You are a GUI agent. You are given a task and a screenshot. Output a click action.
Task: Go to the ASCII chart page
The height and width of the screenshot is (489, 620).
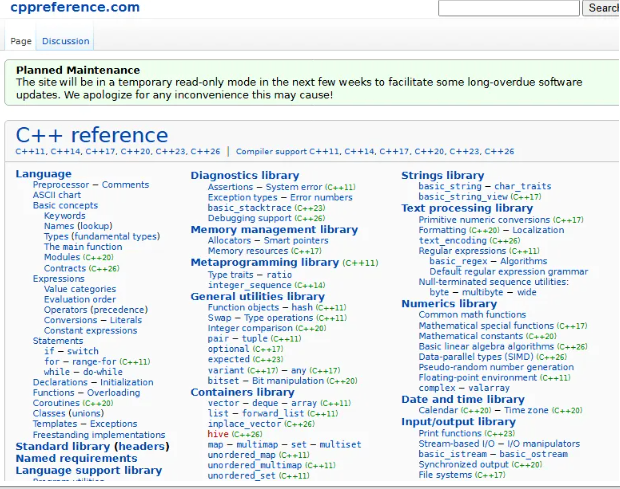click(x=57, y=195)
